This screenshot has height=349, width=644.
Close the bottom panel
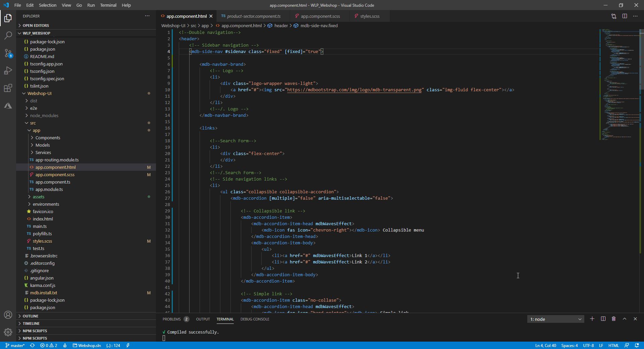[x=635, y=319]
